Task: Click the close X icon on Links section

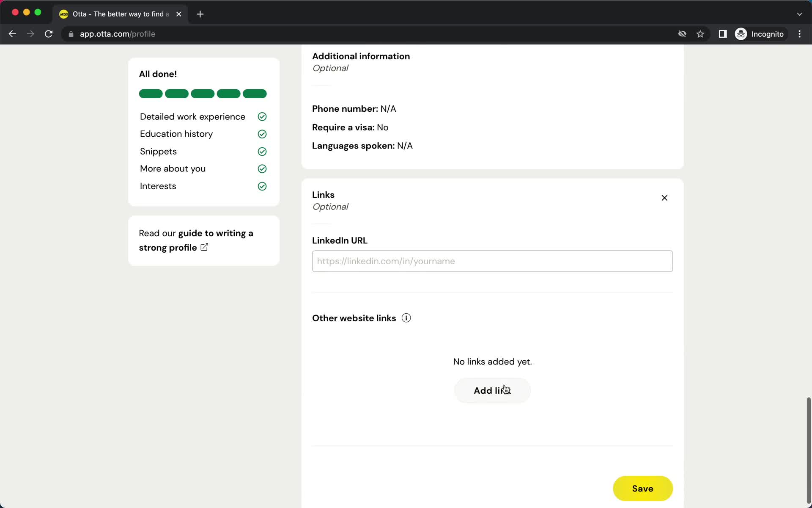Action: pos(665,198)
